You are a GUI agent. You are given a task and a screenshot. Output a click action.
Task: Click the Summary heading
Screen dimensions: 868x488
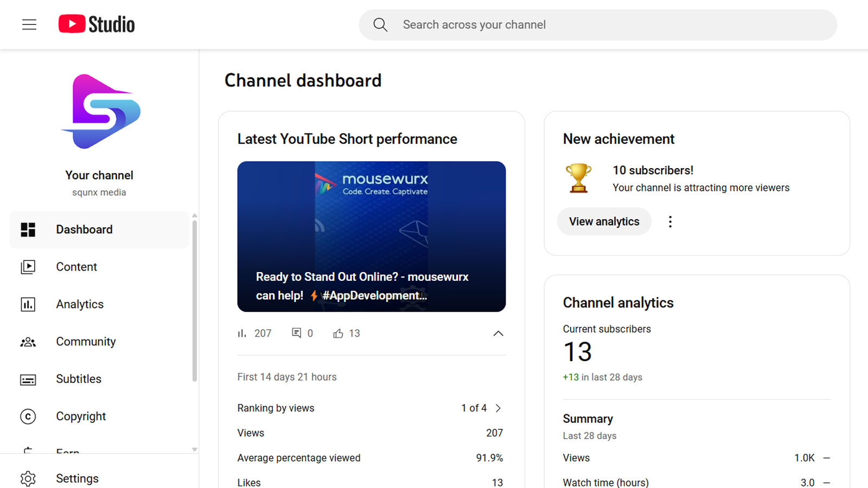tap(588, 419)
